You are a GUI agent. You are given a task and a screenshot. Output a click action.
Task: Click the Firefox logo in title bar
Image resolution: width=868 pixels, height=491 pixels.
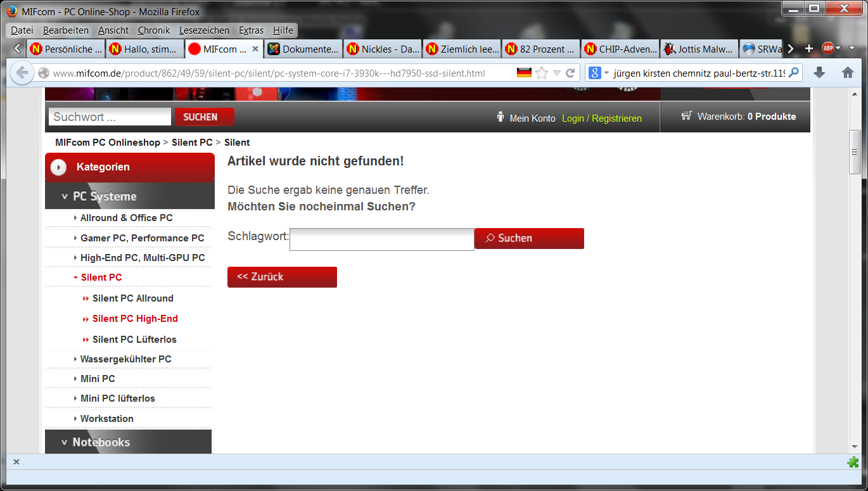point(12,11)
